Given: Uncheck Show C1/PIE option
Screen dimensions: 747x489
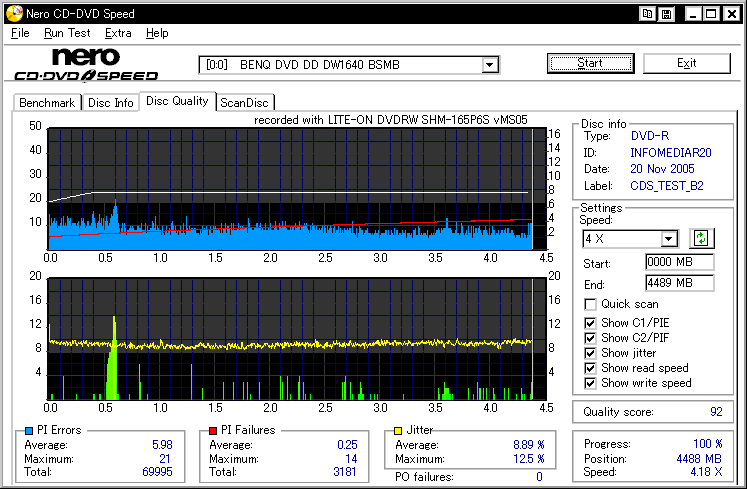Looking at the screenshot, I should click(591, 322).
